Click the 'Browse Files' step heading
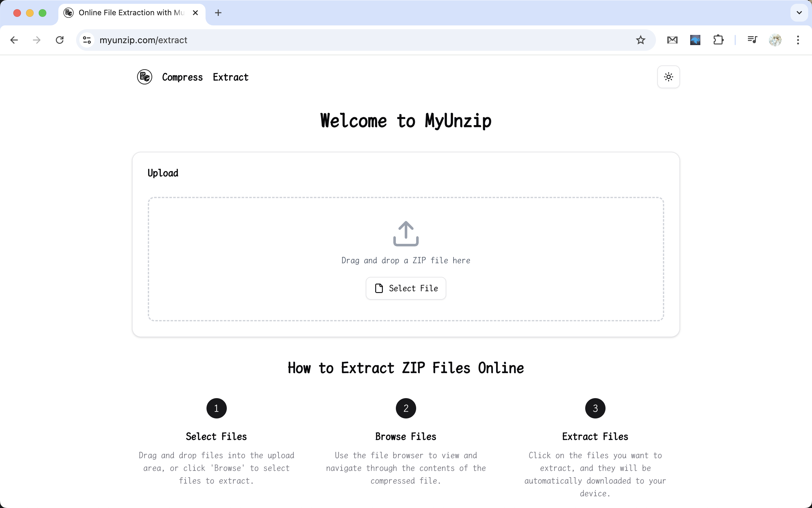Image resolution: width=812 pixels, height=508 pixels. tap(406, 437)
